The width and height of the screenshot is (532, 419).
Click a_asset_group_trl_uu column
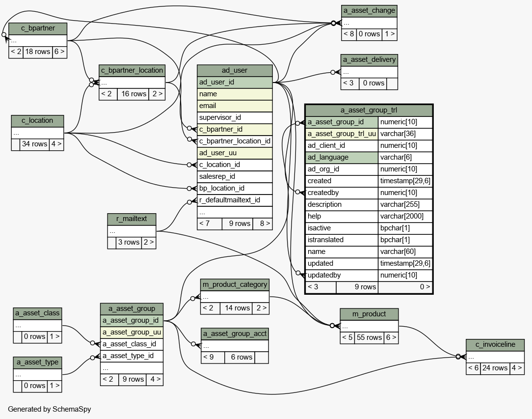342,134
